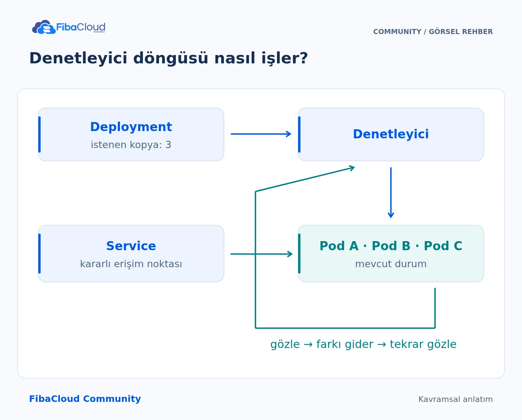
Task: Click the Denetleyici box
Action: point(391,134)
